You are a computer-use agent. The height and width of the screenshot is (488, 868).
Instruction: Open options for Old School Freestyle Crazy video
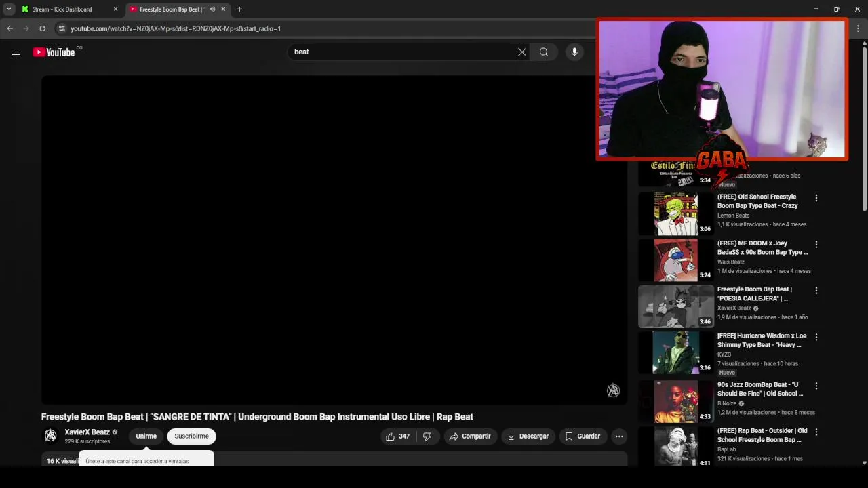coord(816,198)
